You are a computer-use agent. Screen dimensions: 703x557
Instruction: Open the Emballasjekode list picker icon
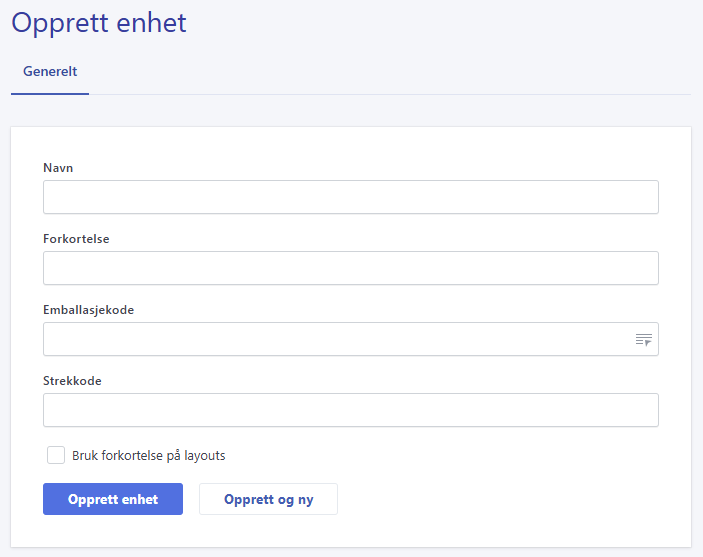[643, 339]
